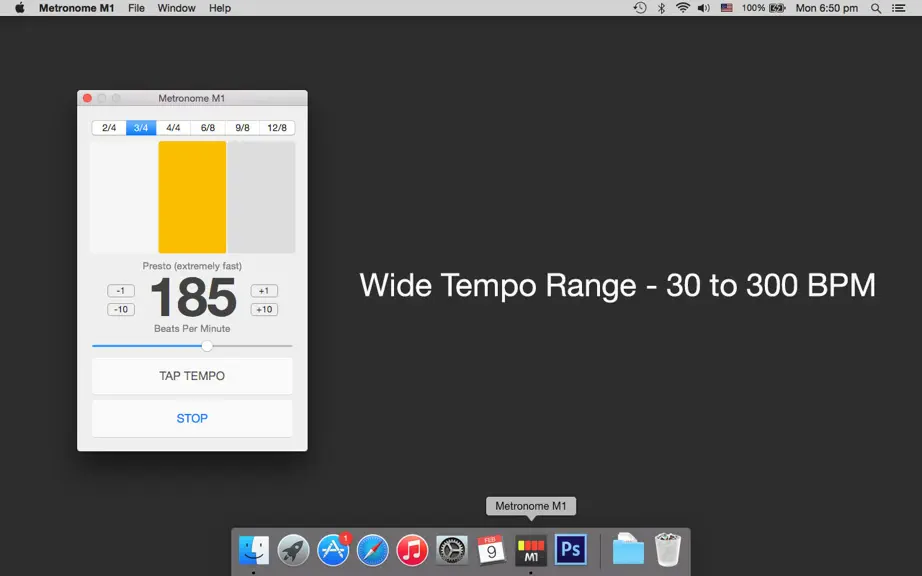Click the TAP TEMPO button
Image resolution: width=922 pixels, height=576 pixels.
(x=192, y=376)
